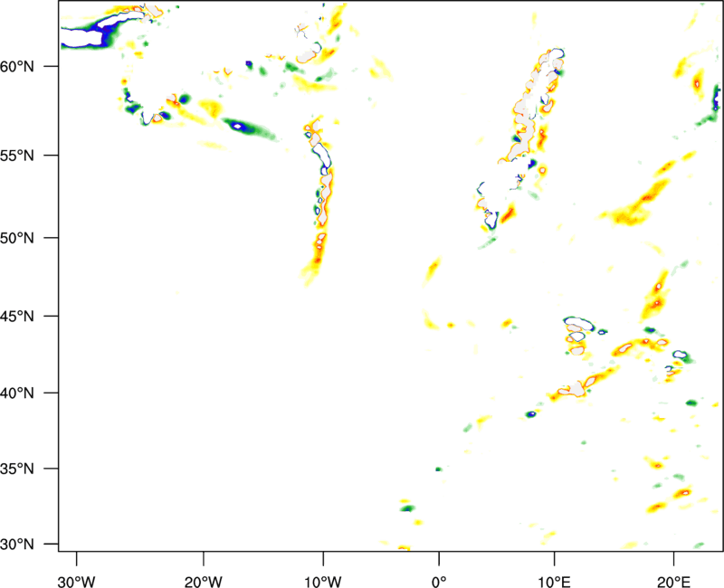Click the 35°N latitude label
Screen dimensions: 724x588
pos(17,469)
